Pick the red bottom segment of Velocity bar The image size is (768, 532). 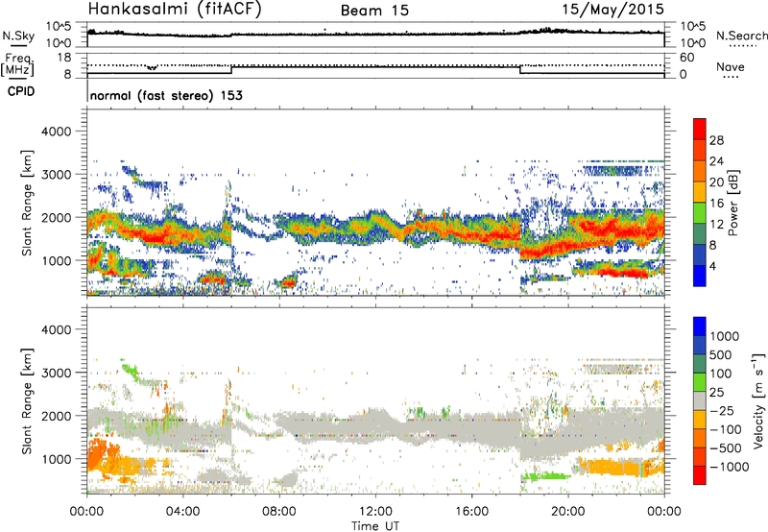point(700,474)
